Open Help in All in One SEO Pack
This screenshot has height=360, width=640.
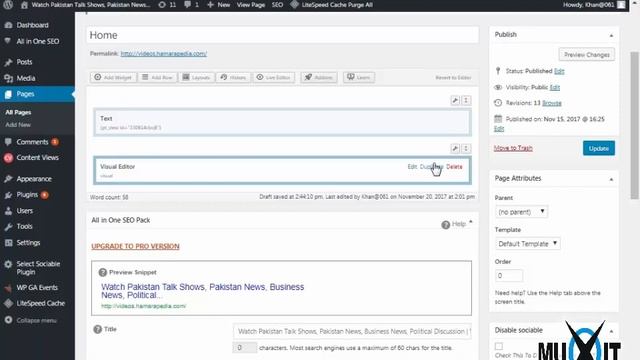pos(454,224)
